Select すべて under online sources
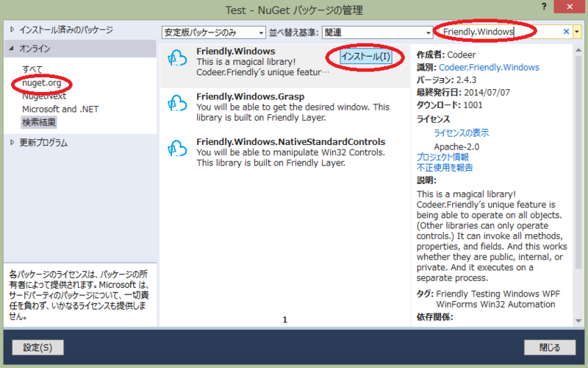 (x=32, y=69)
